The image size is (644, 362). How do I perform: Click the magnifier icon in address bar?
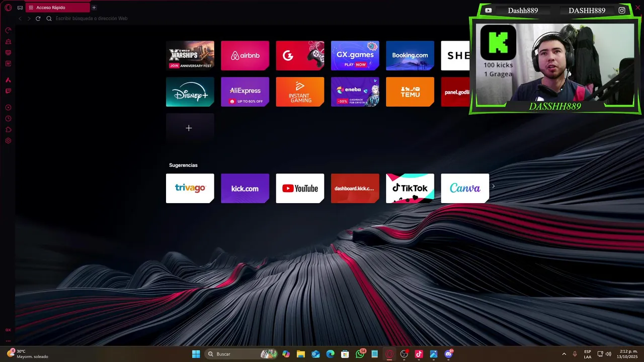tap(49, 19)
